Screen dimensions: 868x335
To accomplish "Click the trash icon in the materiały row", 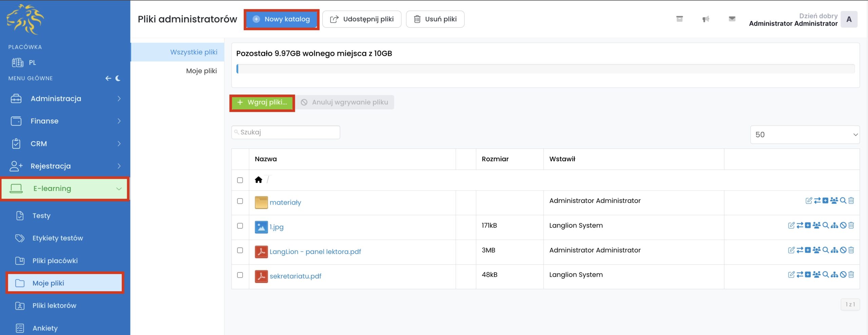I will pyautogui.click(x=851, y=201).
